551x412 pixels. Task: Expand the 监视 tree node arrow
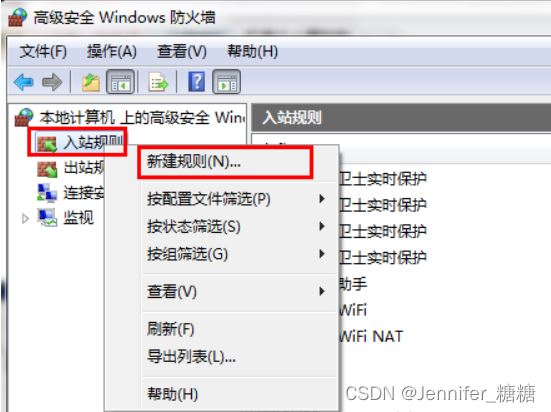(25, 218)
